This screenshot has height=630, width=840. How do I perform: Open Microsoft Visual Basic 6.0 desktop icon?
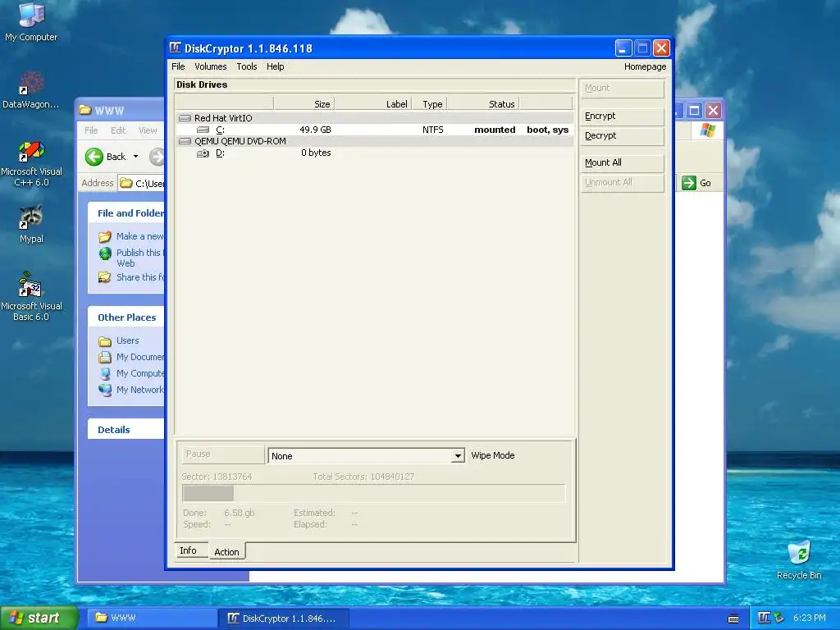click(x=31, y=296)
